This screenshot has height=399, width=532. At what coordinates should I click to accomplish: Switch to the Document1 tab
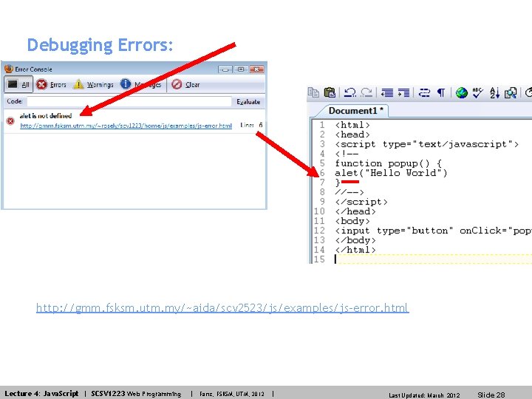pos(355,111)
